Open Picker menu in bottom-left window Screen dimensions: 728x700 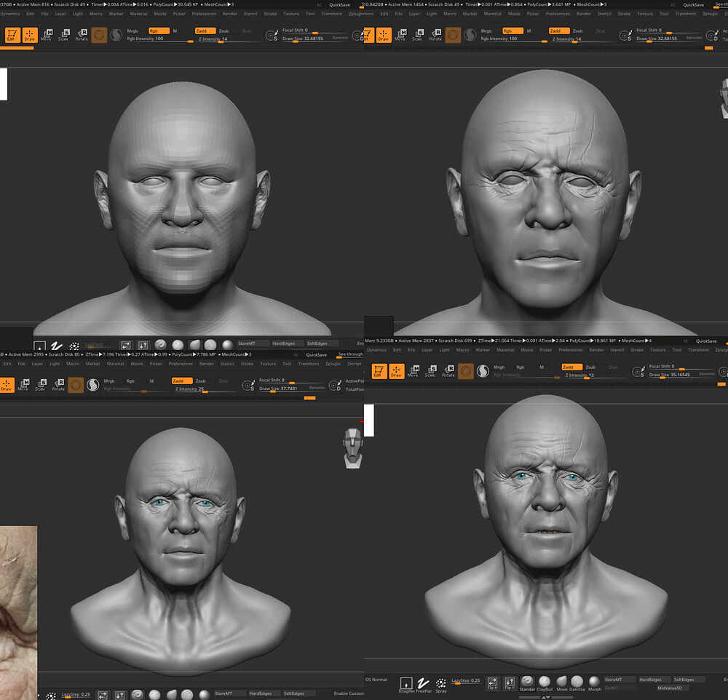coord(156,364)
